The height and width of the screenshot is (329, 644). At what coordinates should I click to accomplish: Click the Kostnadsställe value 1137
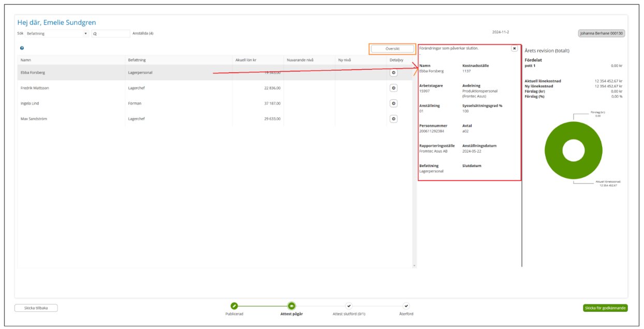coord(466,71)
